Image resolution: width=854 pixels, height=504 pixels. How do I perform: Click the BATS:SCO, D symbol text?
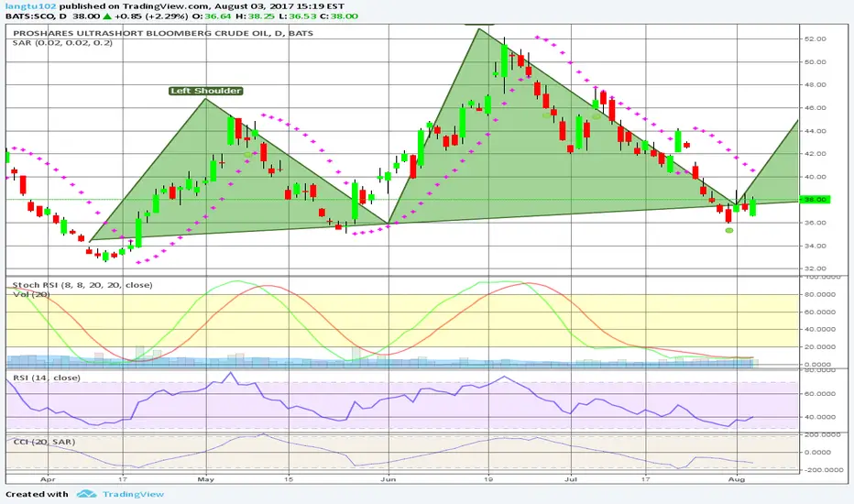[36, 16]
